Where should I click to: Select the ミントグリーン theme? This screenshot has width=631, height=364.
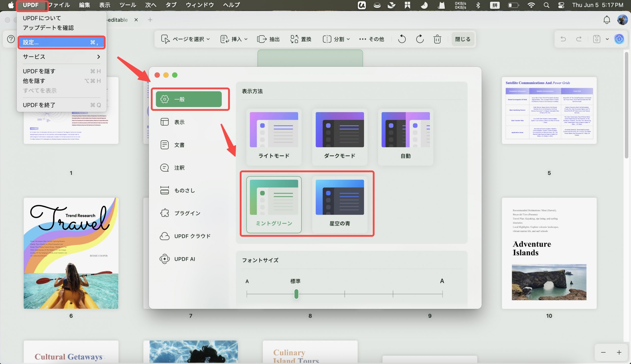click(x=274, y=204)
